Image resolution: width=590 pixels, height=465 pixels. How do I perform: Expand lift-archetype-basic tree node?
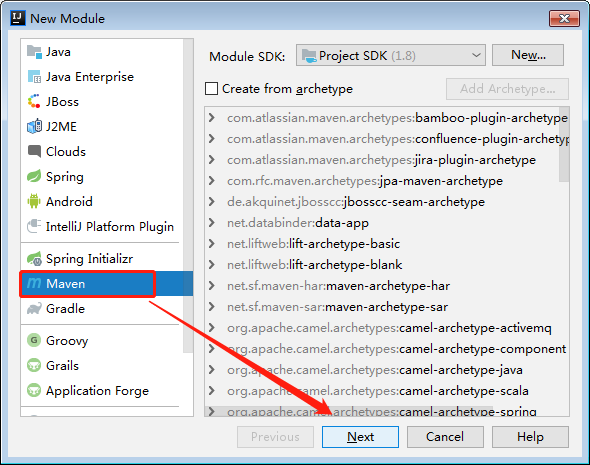click(212, 243)
